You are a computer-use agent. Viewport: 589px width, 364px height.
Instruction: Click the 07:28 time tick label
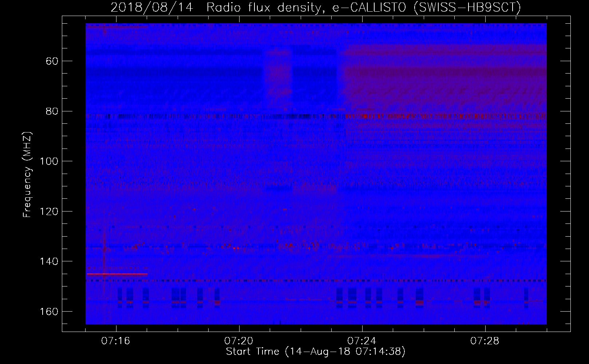tap(485, 341)
